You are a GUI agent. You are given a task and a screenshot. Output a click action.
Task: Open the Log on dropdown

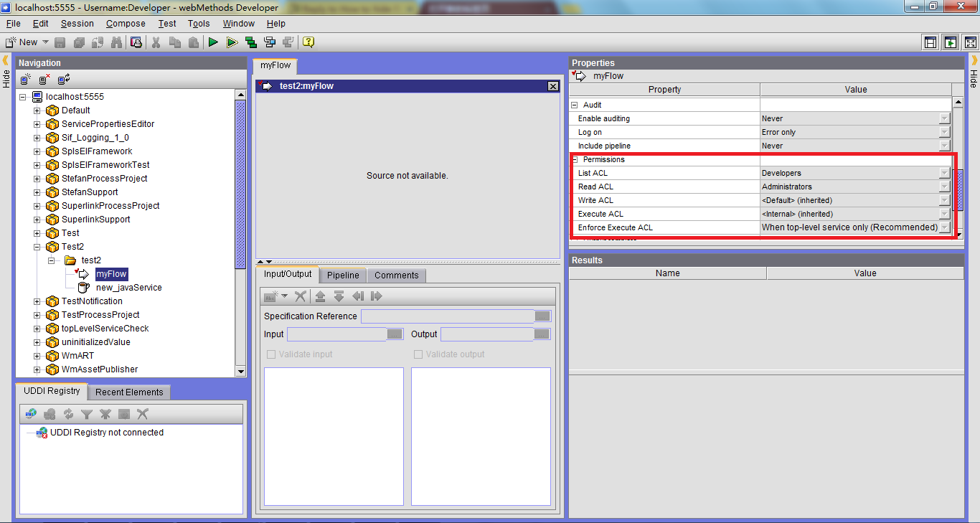click(945, 132)
